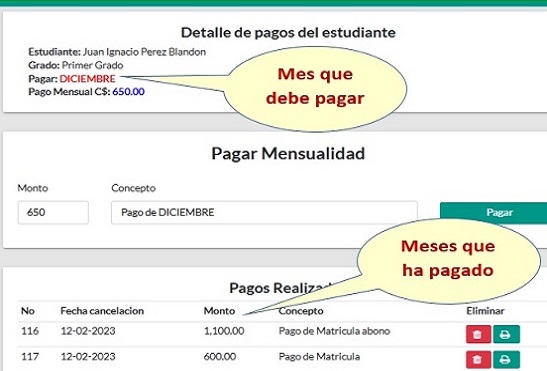Select the 1,100.00 amount cell
Screen dimensions: 547x371
click(x=224, y=331)
